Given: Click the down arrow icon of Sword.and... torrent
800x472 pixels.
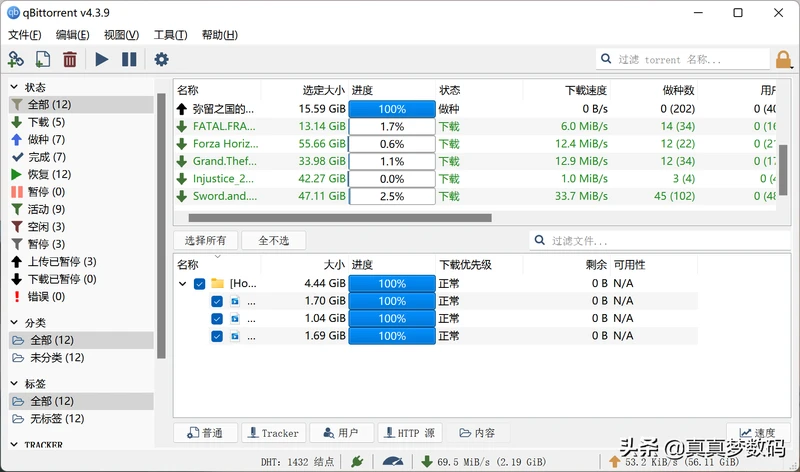Looking at the screenshot, I should [x=182, y=196].
